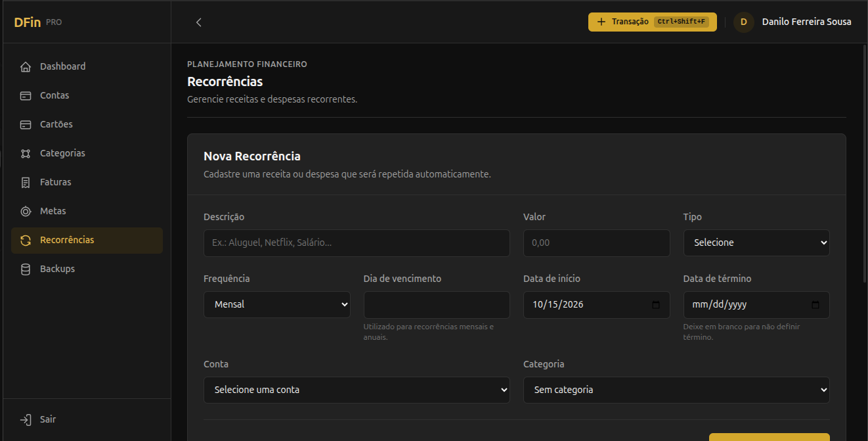Click the Ctrl+Shift+F shortcut badge
868x441 pixels.
point(682,22)
